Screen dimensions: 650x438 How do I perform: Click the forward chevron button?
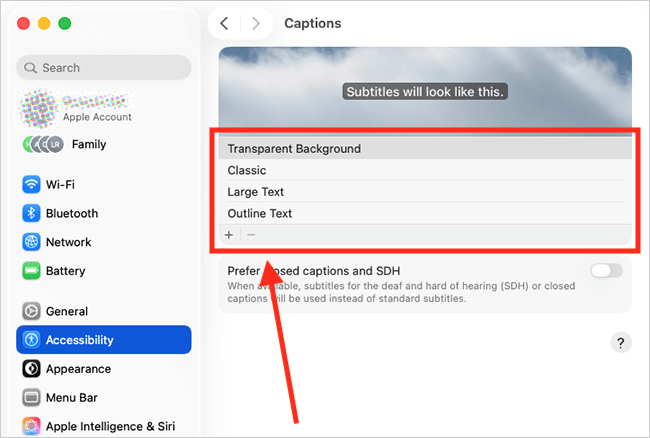[256, 23]
